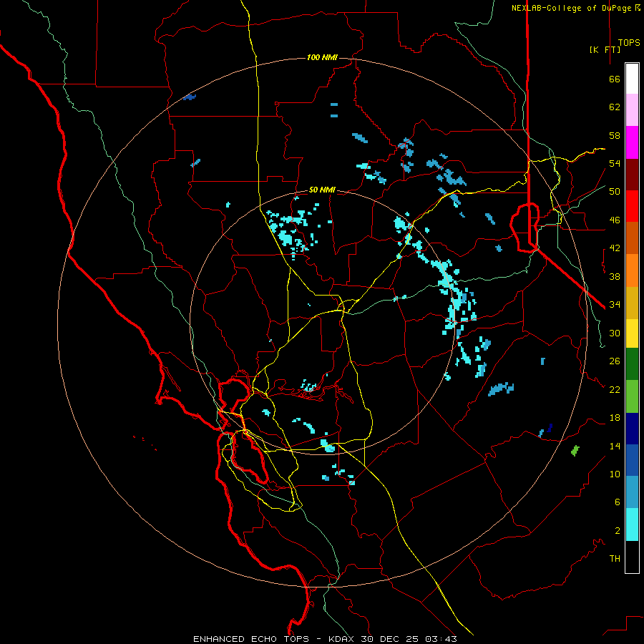Select the dark red legend swatch

(x=632, y=175)
